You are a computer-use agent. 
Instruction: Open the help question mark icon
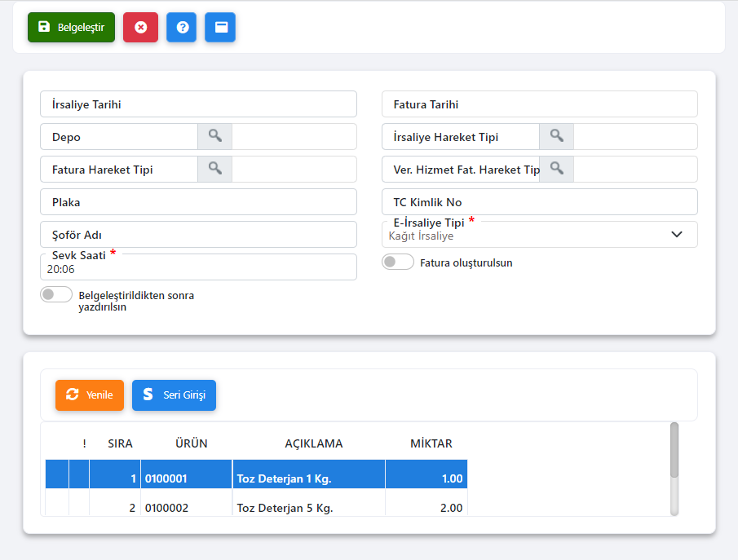pos(181,27)
